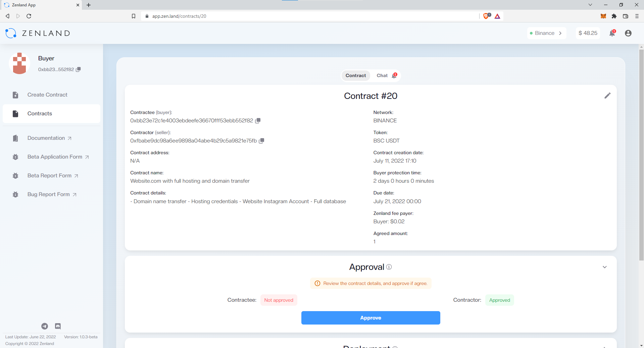
Task: Copy the Buyer wallet address in sidebar
Action: point(78,69)
